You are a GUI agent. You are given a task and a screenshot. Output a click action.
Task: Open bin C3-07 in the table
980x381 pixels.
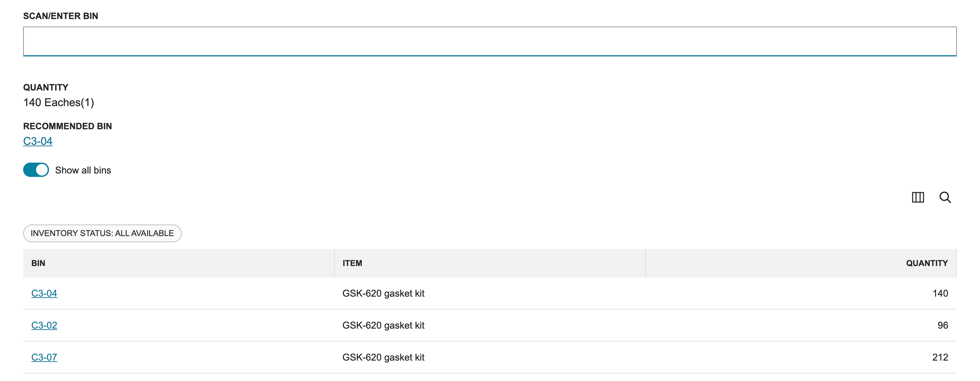point(44,357)
